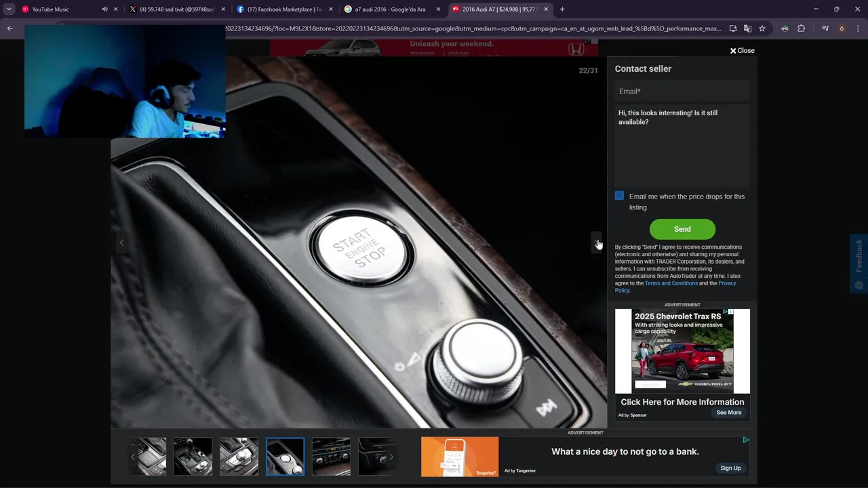Click the Honda ad banner at top

click(434, 47)
